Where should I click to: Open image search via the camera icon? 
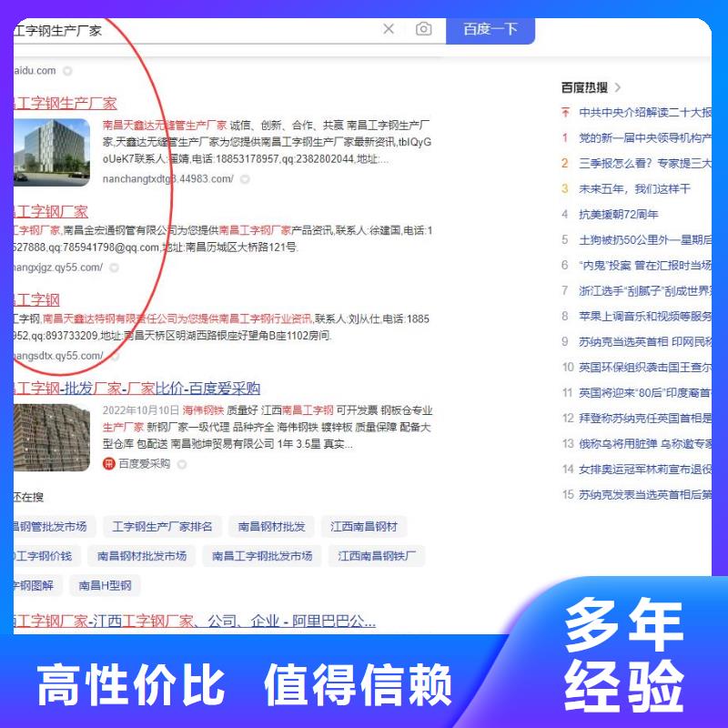click(423, 29)
